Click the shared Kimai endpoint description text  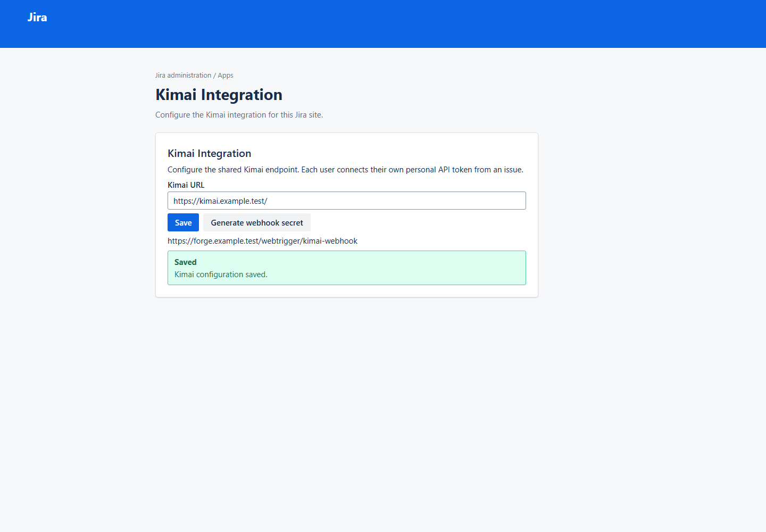[345, 170]
